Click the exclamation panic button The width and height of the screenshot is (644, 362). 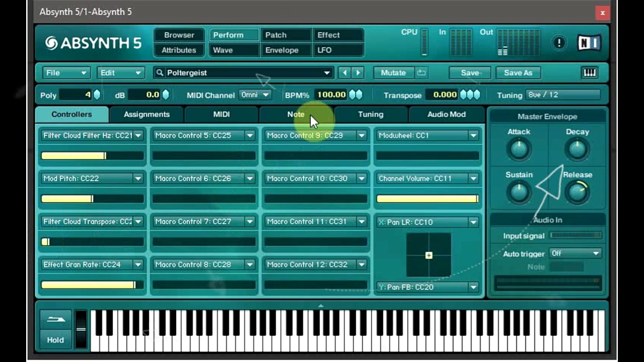558,43
